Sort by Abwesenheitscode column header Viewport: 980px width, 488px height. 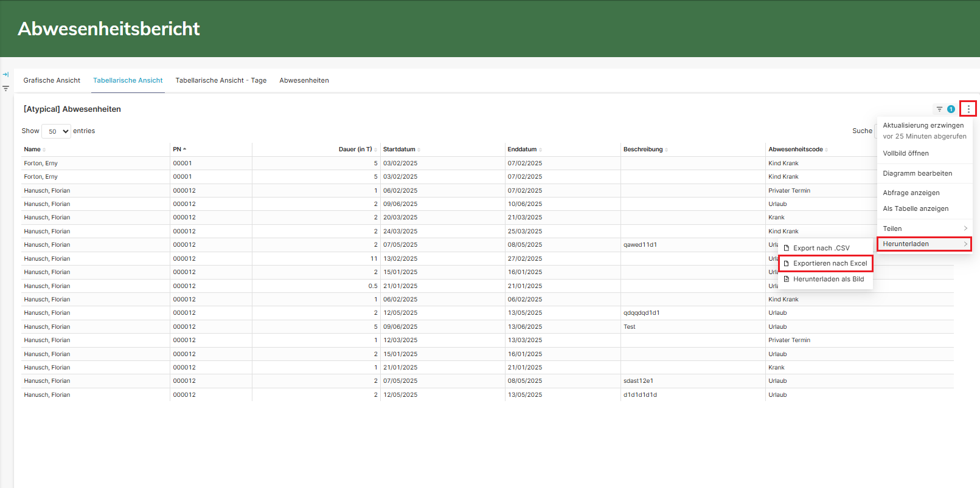(798, 149)
